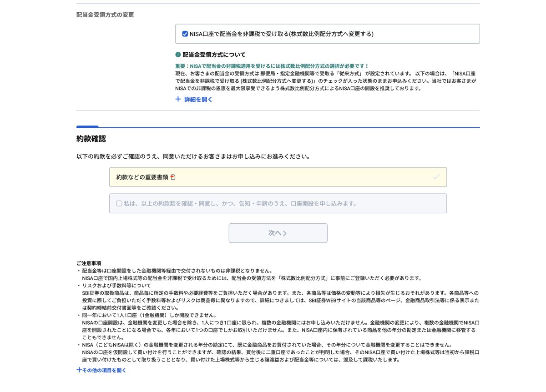This screenshot has width=546, height=392.
Task: Expand 詳細を開く details link
Action: (x=198, y=99)
